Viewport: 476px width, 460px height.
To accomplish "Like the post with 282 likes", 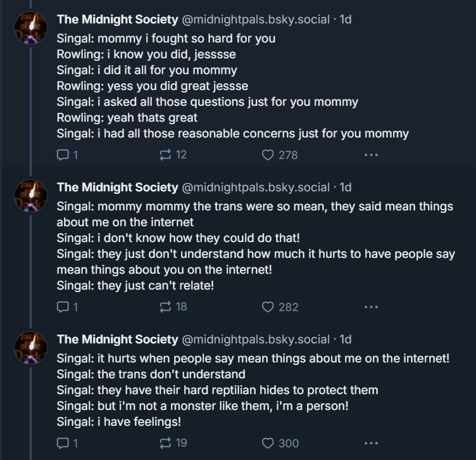I will [x=280, y=307].
